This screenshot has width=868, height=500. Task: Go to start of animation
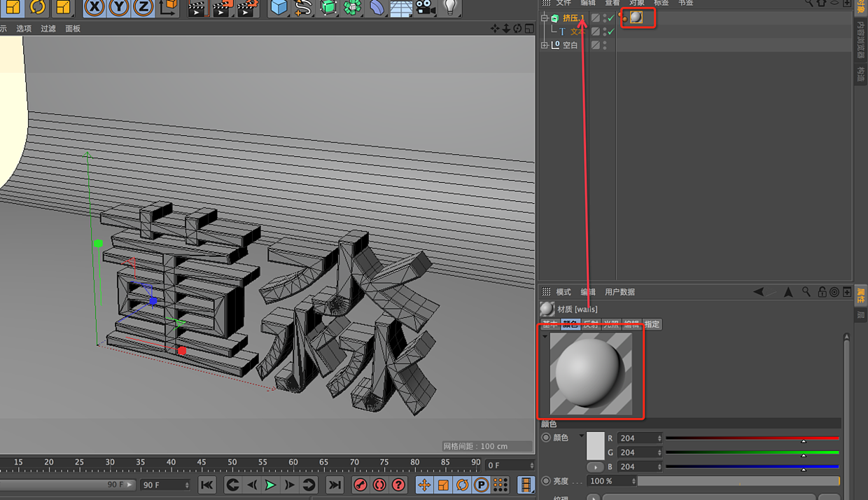click(206, 485)
